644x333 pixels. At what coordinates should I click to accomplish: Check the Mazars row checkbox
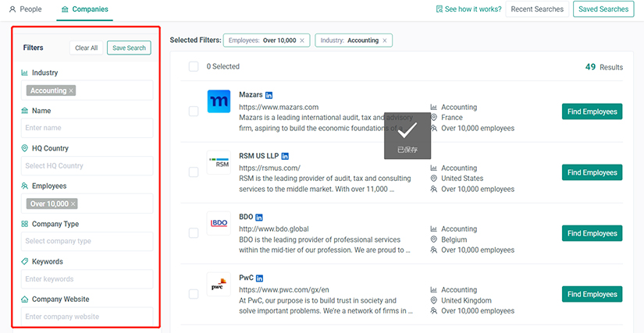click(x=194, y=112)
